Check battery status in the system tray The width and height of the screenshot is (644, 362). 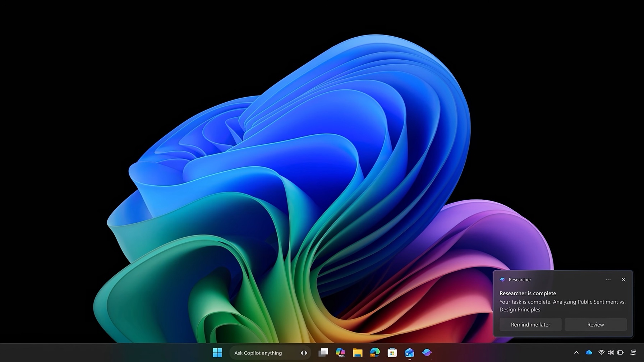click(x=620, y=353)
